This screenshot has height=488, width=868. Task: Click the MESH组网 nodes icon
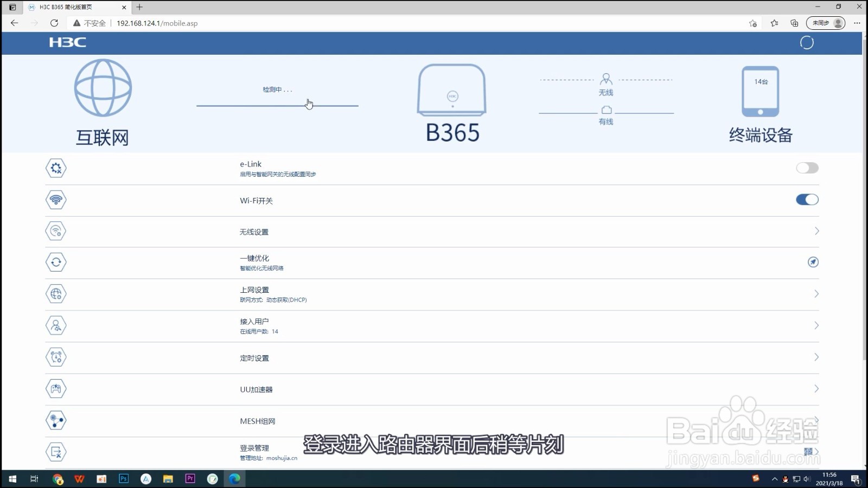click(56, 420)
